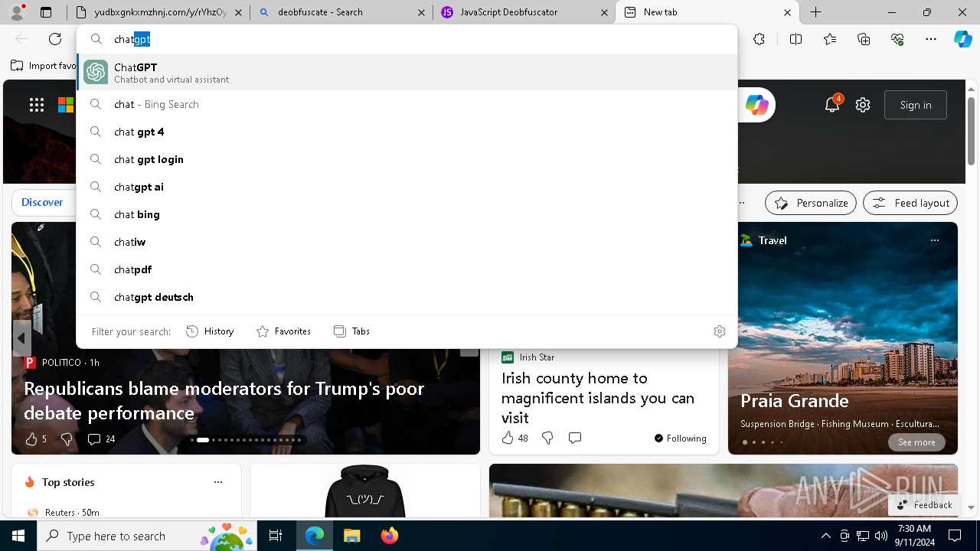This screenshot has width=980, height=551.
Task: Open the Favorites star menu
Action: tap(830, 39)
